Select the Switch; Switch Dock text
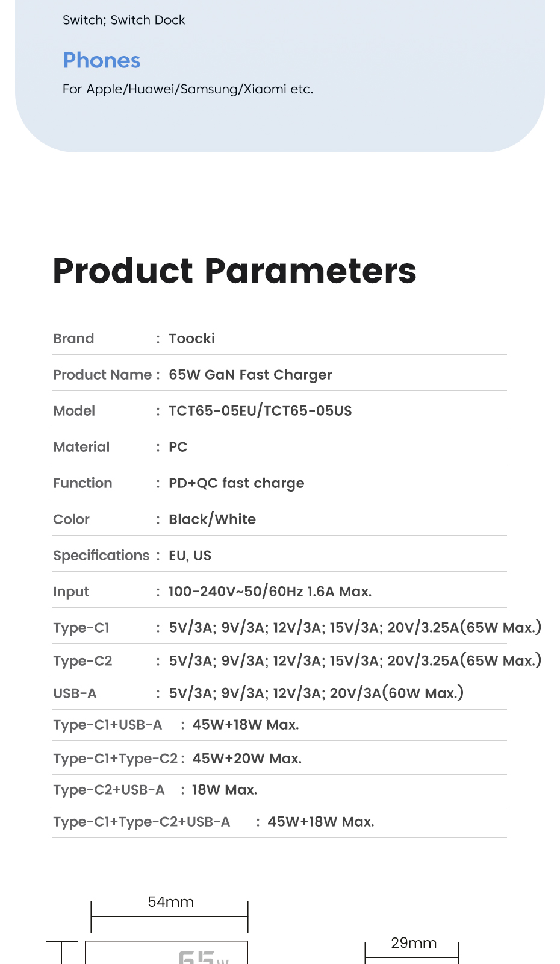The image size is (560, 964). coord(123,20)
